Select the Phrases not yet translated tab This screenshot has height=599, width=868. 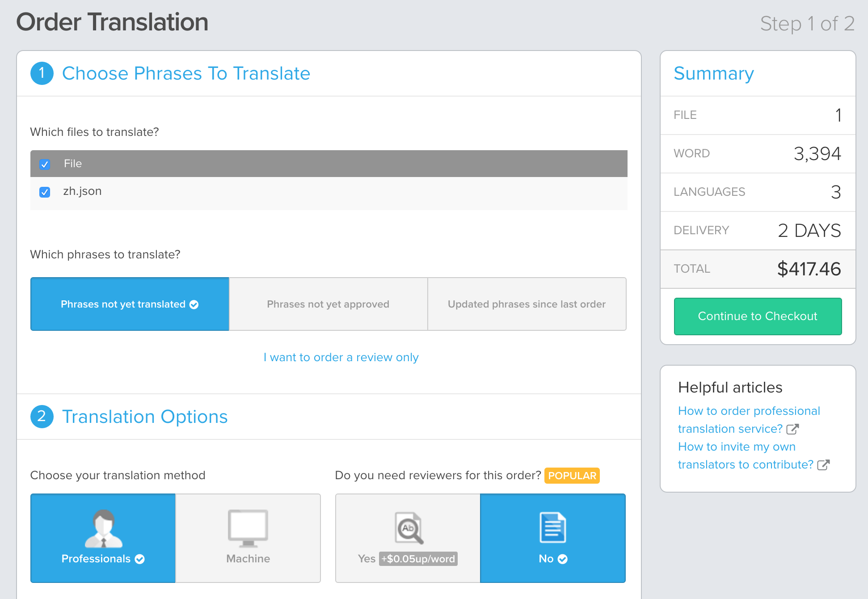(x=130, y=304)
